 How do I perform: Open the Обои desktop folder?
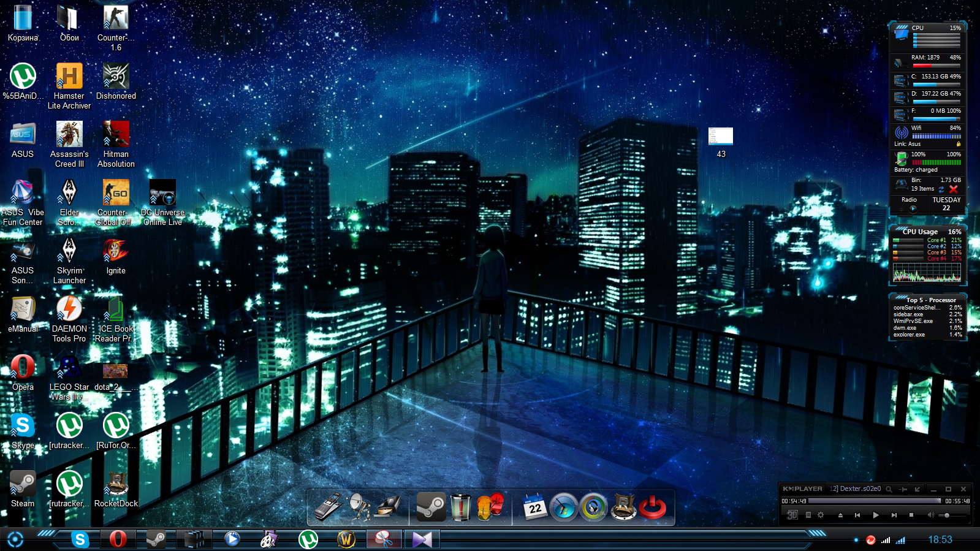click(x=69, y=23)
